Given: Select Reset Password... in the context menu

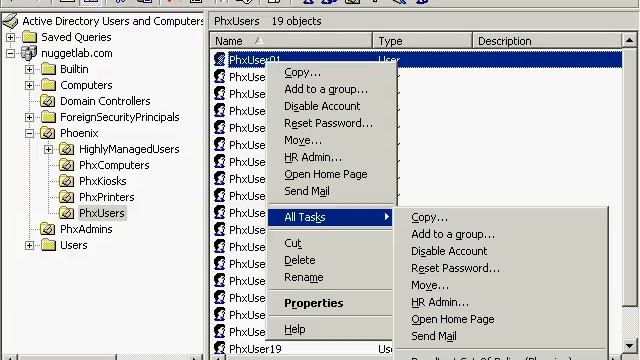Looking at the screenshot, I should [x=329, y=123].
